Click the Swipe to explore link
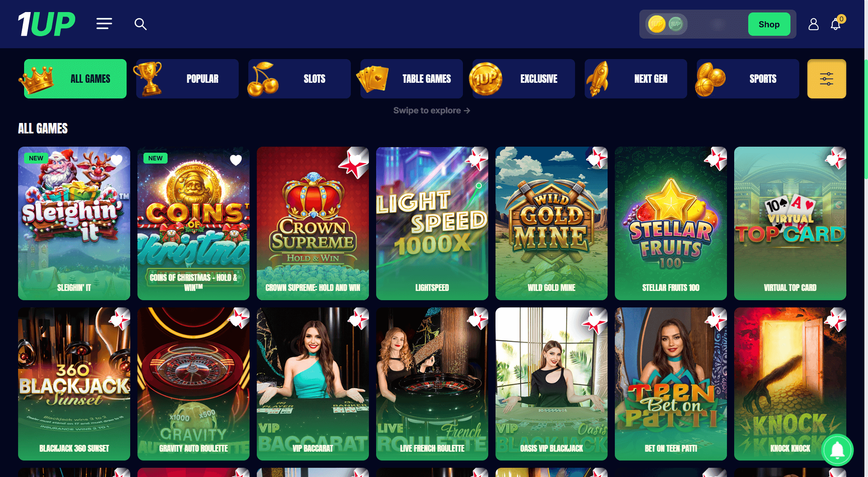Viewport: 868px width, 477px height. tap(432, 111)
